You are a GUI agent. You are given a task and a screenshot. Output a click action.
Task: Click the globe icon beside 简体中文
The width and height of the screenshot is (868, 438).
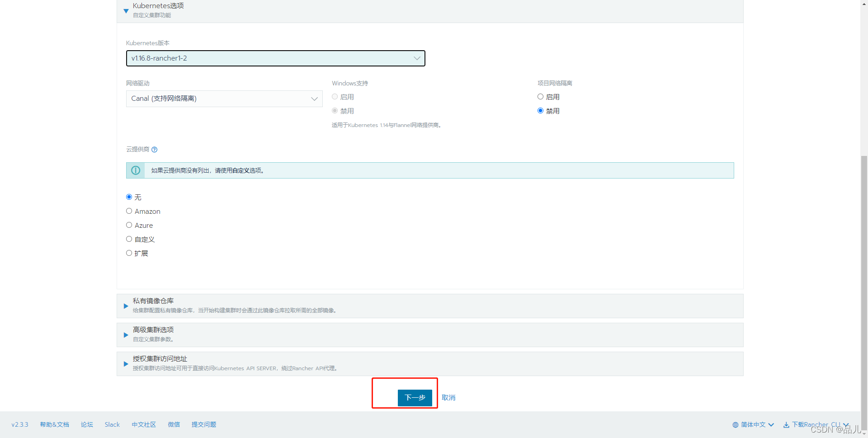(735, 425)
